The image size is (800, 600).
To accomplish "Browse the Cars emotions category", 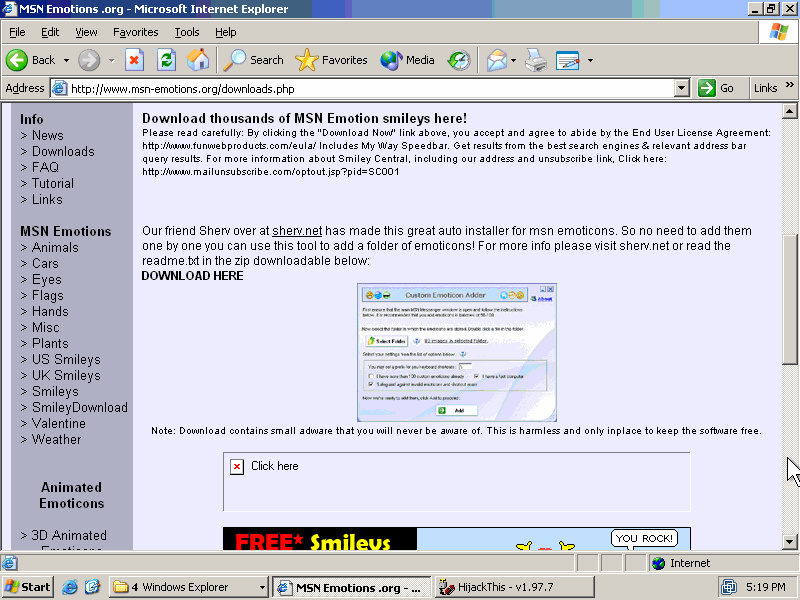I will click(45, 264).
